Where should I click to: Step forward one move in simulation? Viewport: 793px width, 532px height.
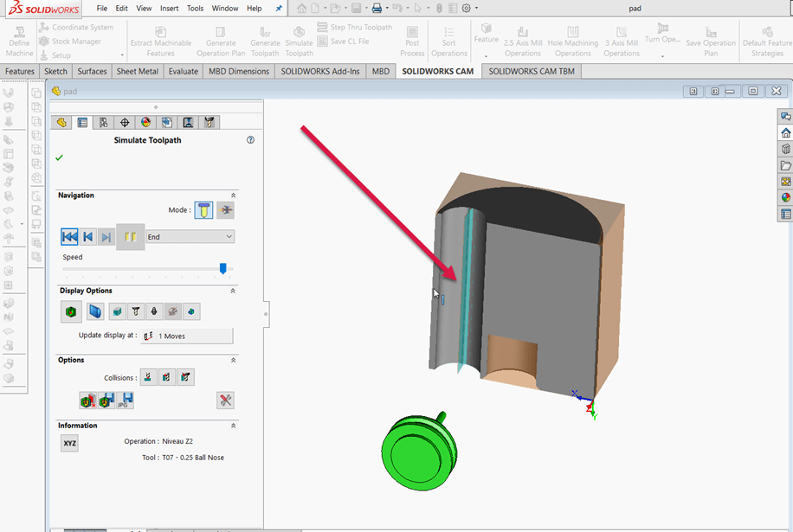click(x=106, y=236)
